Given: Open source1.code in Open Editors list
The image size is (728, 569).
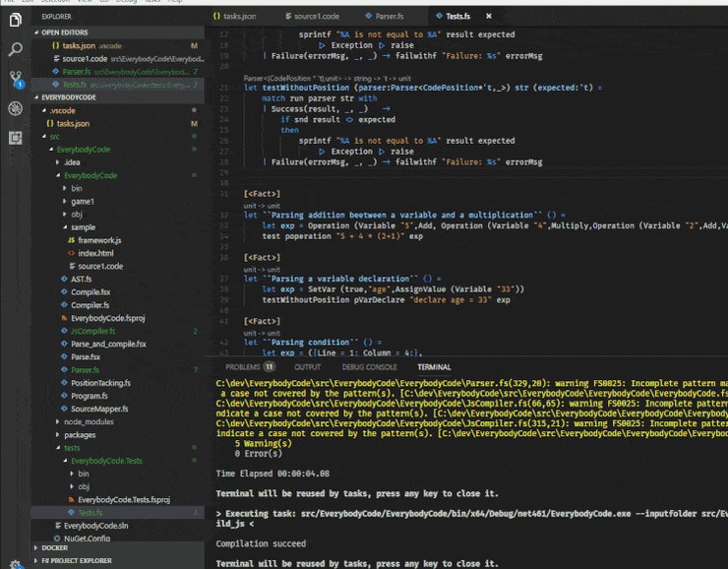Looking at the screenshot, I should click(x=118, y=58).
